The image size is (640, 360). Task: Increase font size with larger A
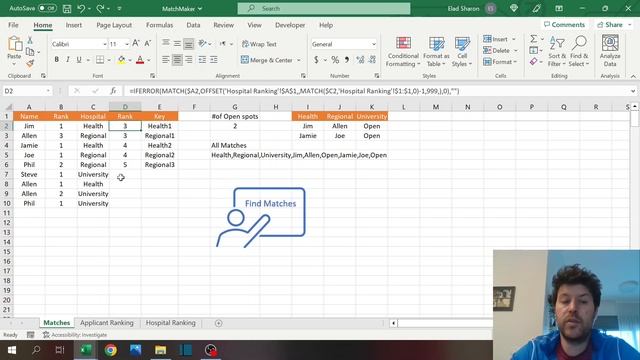pos(136,43)
